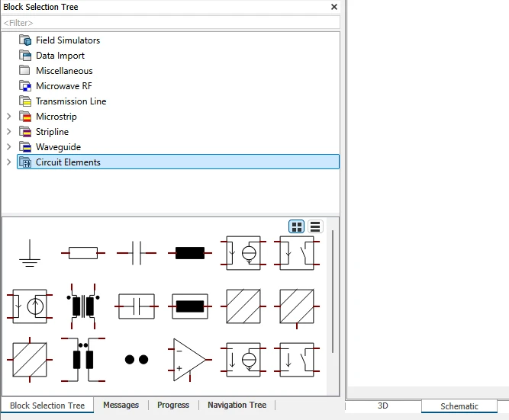Expand the Waveguide tree node

pos(8,147)
